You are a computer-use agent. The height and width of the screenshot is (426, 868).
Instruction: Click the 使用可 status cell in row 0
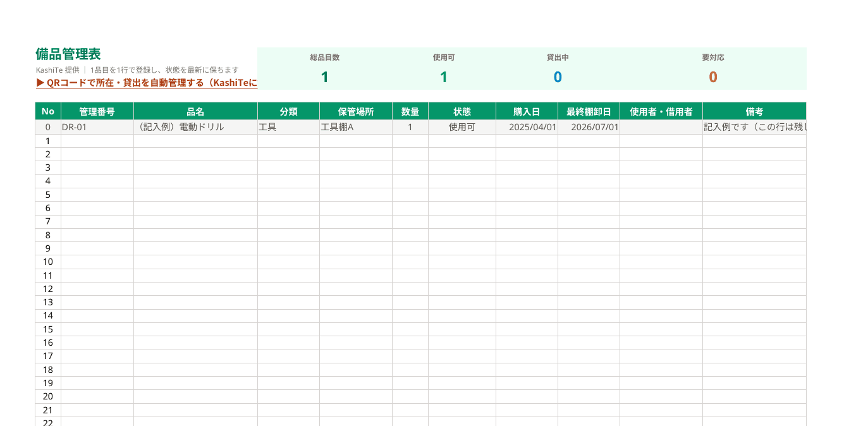point(462,127)
